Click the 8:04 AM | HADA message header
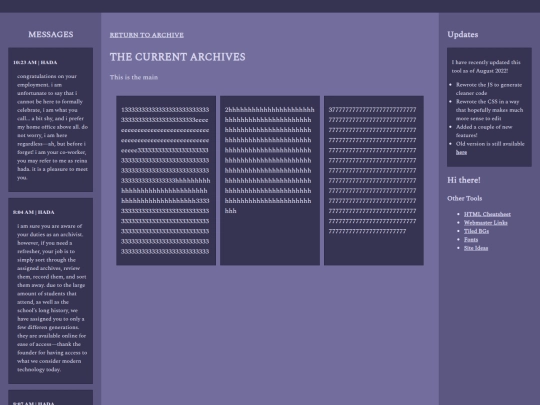The height and width of the screenshot is (405, 540). click(x=34, y=212)
